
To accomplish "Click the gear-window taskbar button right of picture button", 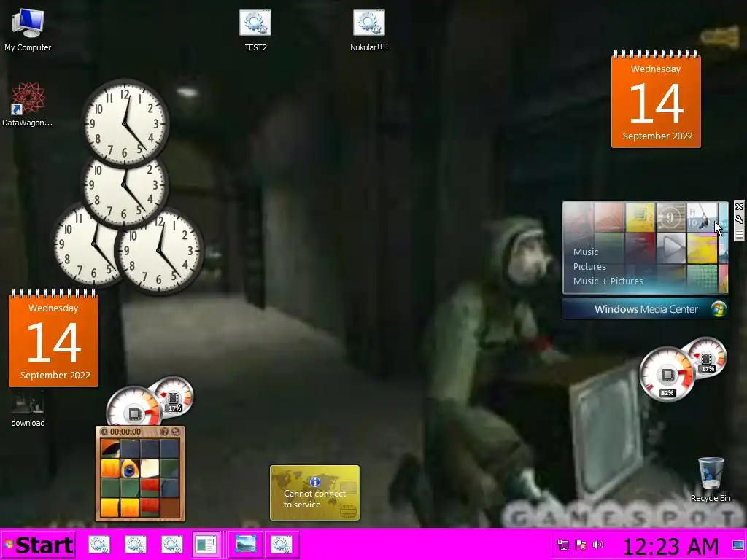I will click(x=282, y=544).
